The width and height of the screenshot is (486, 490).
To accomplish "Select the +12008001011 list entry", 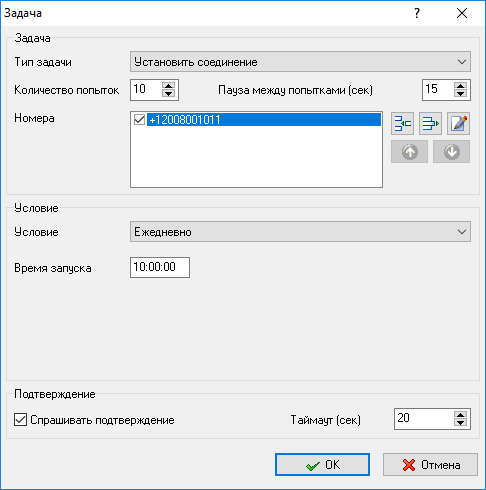I will [x=264, y=119].
